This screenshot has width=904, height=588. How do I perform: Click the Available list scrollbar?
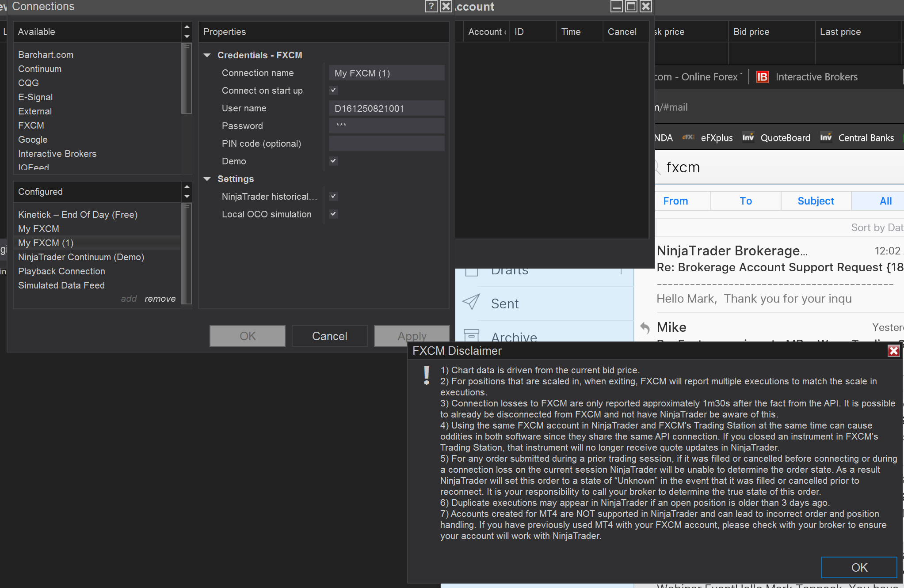(x=187, y=79)
